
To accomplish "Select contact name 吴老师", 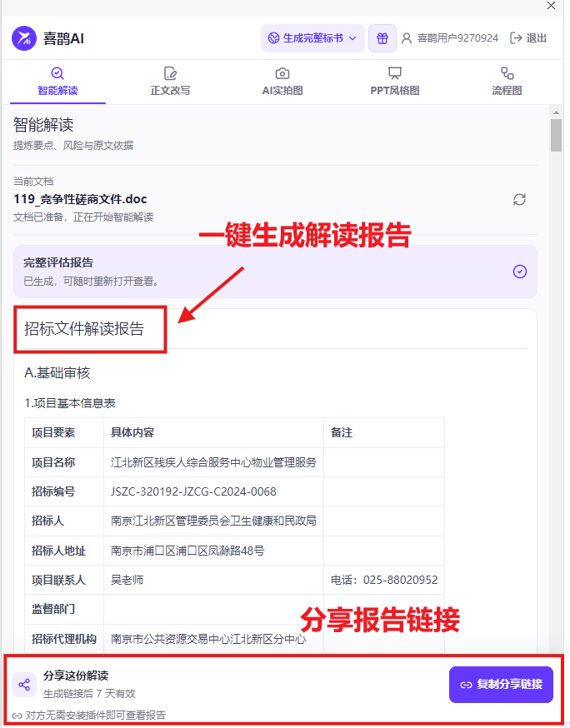I will pyautogui.click(x=127, y=580).
